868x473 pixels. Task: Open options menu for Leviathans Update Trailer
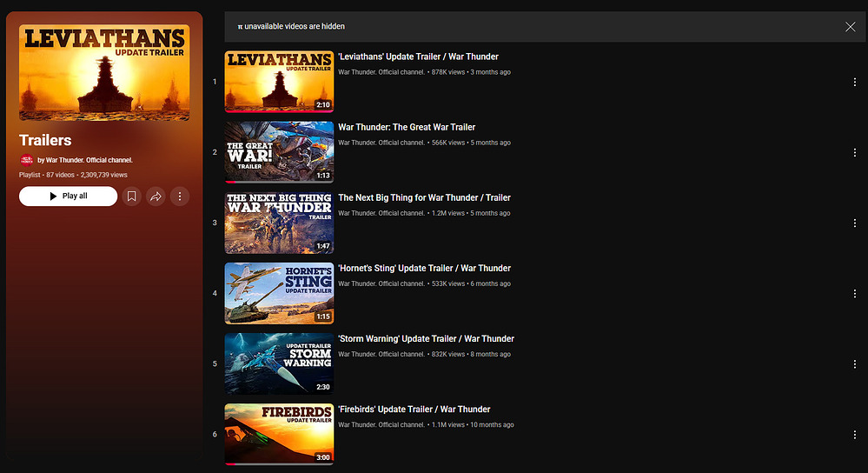pos(855,82)
